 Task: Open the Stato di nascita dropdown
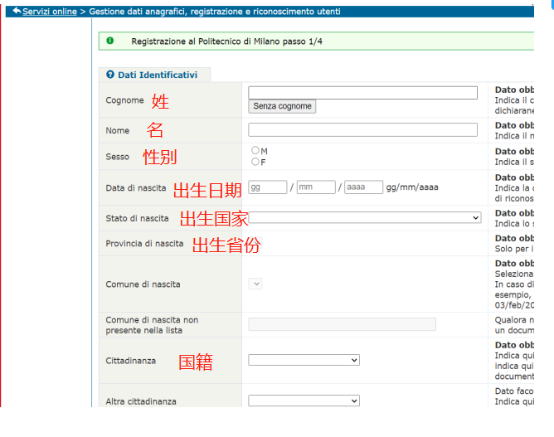365,217
